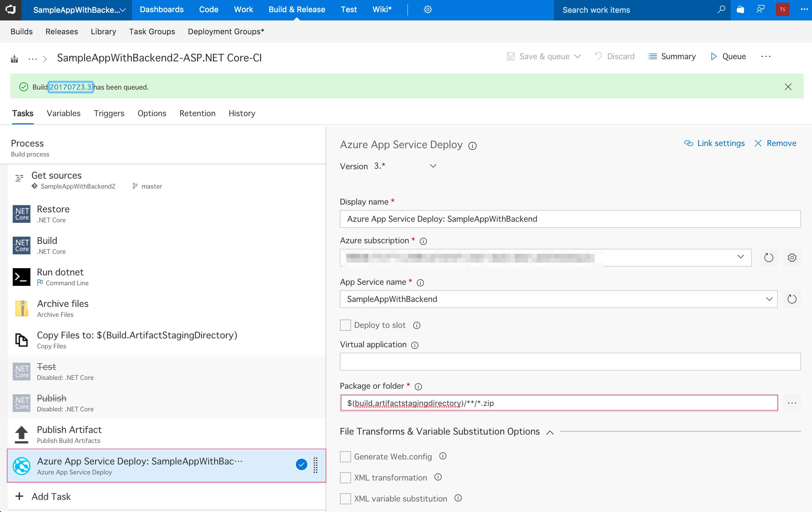The width and height of the screenshot is (812, 512).
Task: Open the Dashboards menu
Action: point(161,10)
